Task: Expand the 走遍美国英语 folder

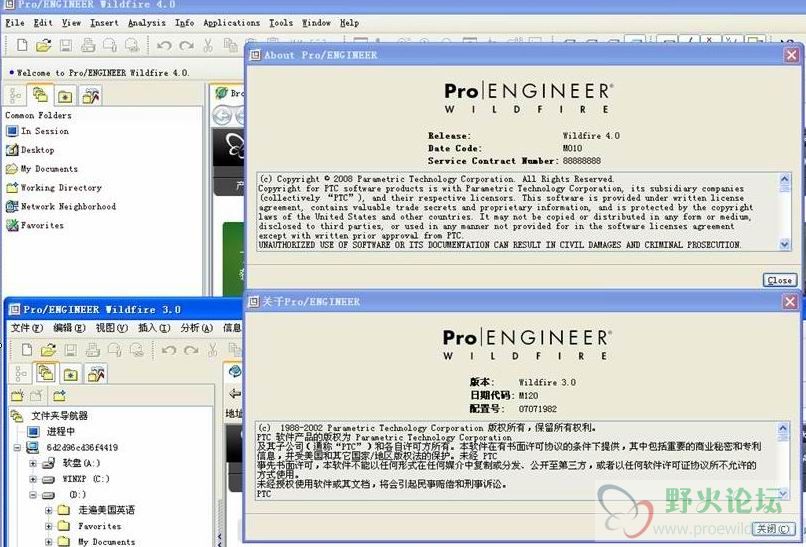Action: (x=48, y=511)
